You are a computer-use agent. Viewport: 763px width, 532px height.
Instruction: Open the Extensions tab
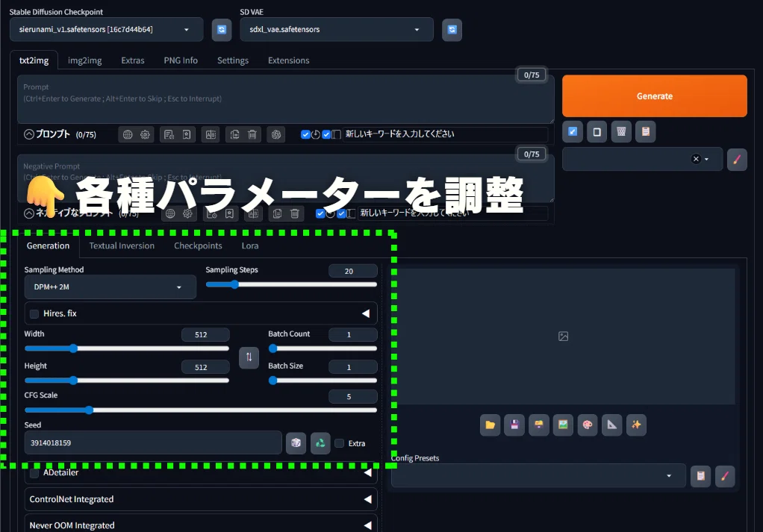click(289, 60)
